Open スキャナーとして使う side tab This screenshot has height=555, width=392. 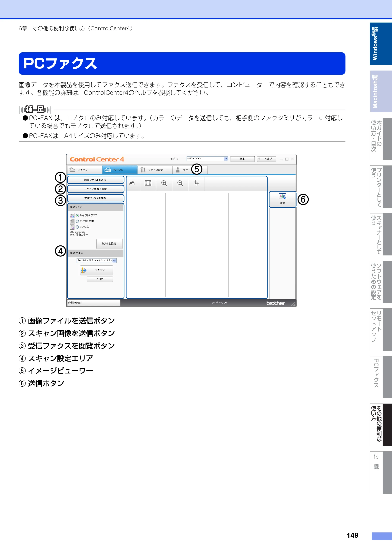pos(381,234)
